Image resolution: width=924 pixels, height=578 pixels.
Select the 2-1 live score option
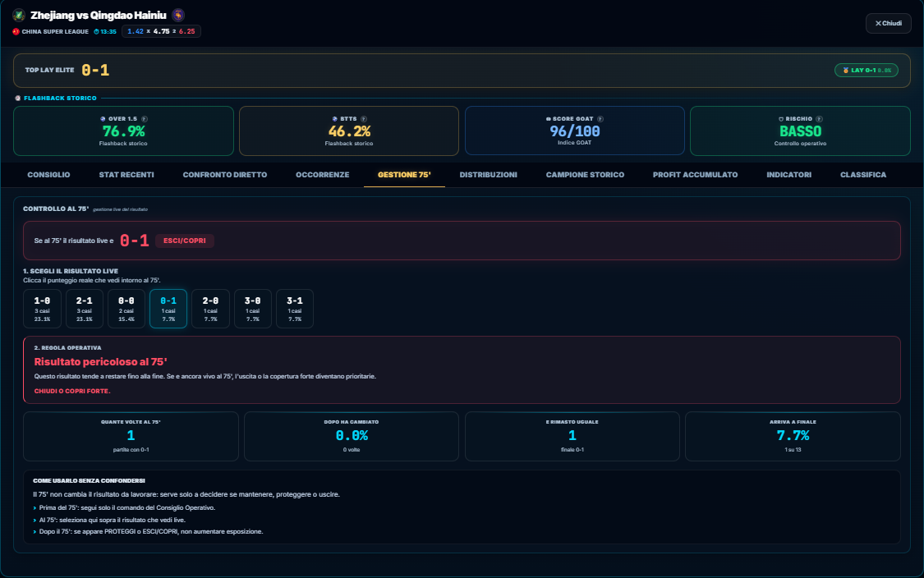85,309
